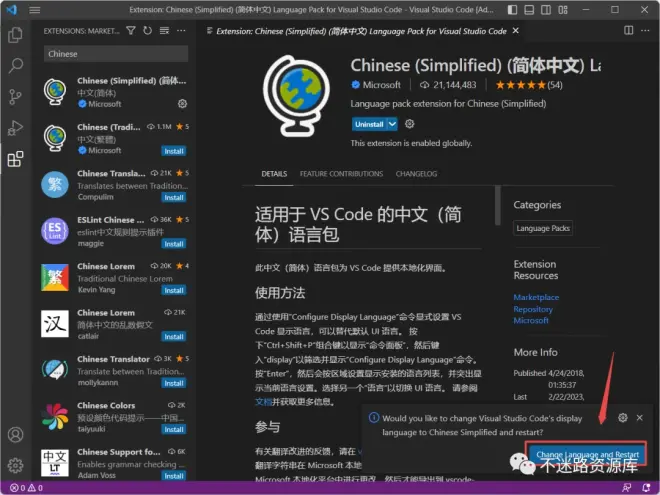Open manage gear for Chinese (Simplified) list item
Screen dimensions: 660x495
(182, 104)
